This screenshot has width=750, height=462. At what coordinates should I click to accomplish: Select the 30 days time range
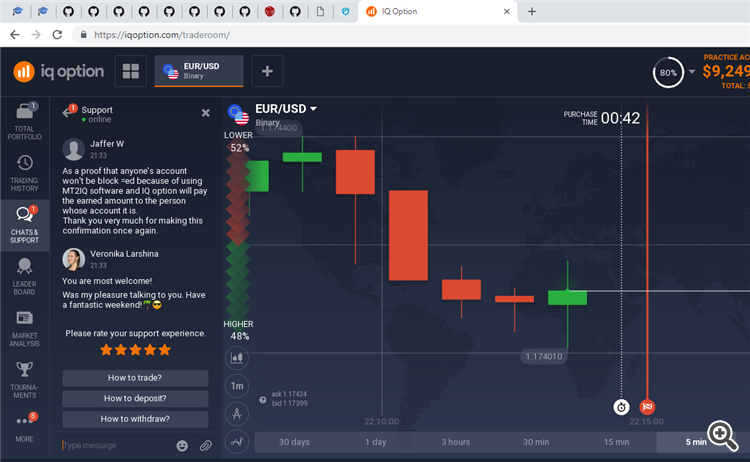294,442
